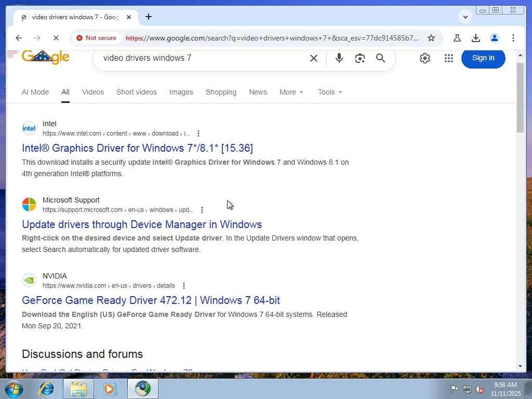Open NVIDIA result options menu

[x=183, y=286]
